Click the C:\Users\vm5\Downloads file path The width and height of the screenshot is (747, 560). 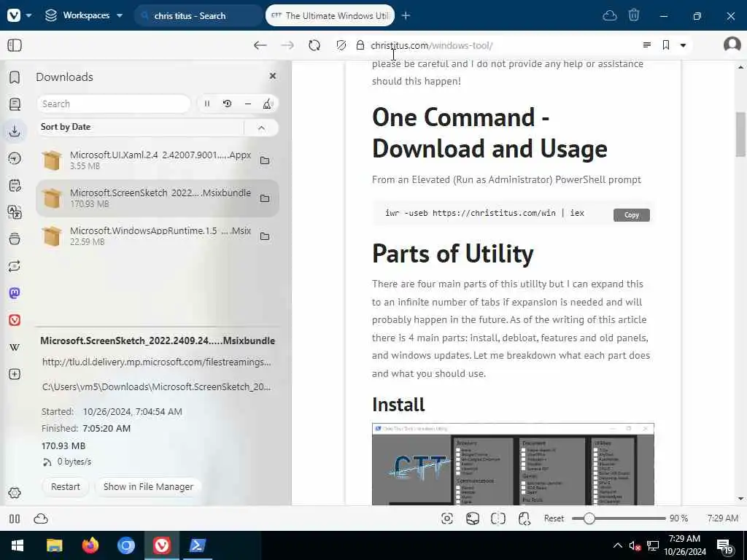tap(156, 386)
